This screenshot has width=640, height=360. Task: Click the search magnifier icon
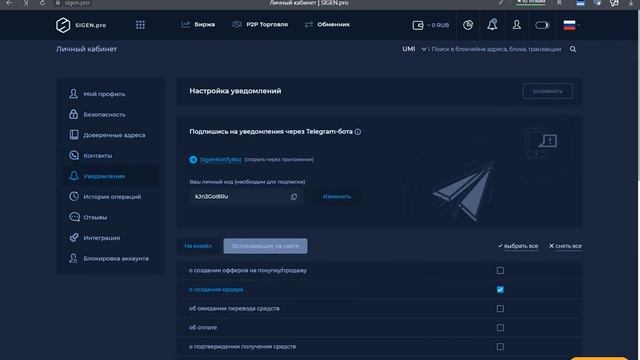pyautogui.click(x=573, y=49)
